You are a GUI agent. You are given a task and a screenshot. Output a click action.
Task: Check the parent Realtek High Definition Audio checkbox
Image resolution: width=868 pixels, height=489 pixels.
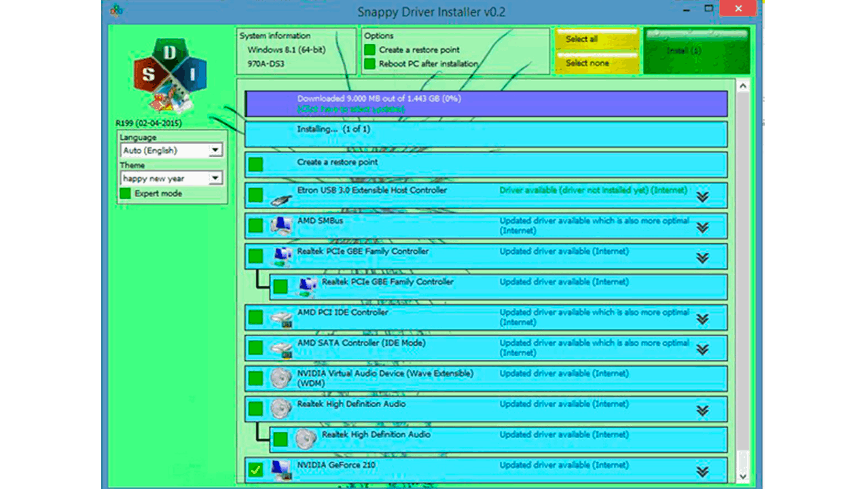pyautogui.click(x=255, y=409)
